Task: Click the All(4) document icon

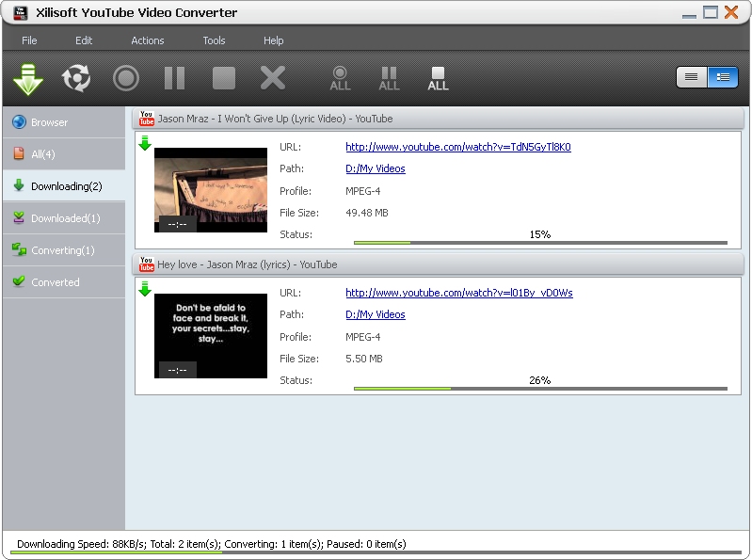Action: (x=19, y=153)
